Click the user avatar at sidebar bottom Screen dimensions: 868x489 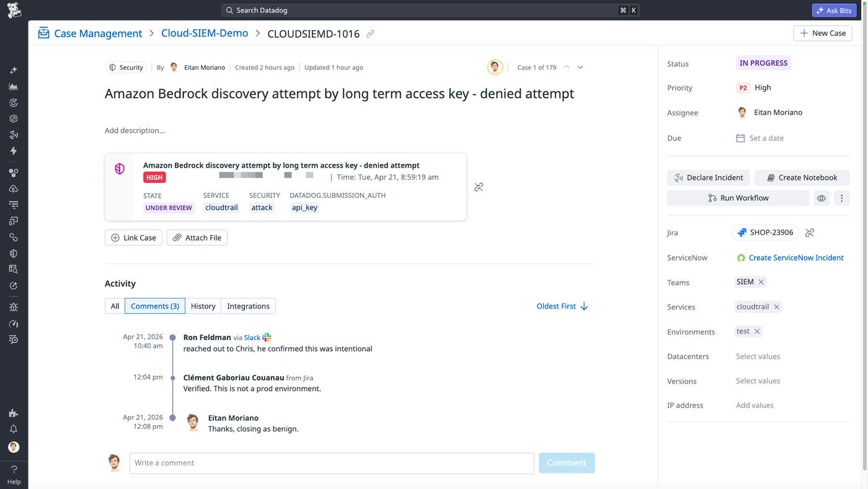pyautogui.click(x=14, y=447)
